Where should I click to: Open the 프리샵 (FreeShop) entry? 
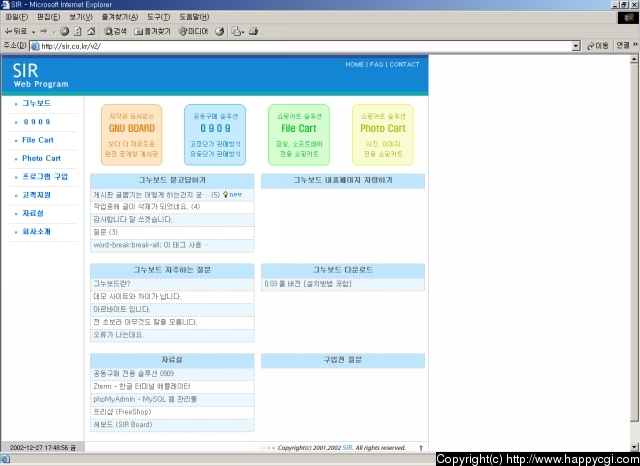(122, 412)
